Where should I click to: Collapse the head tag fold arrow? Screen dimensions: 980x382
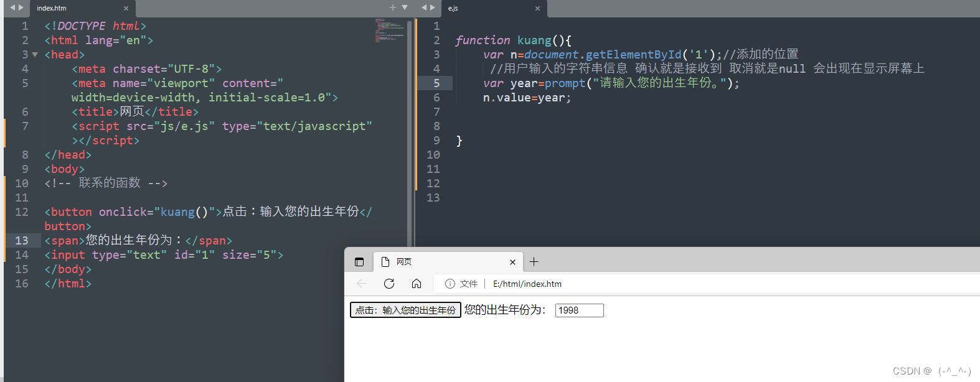point(35,55)
